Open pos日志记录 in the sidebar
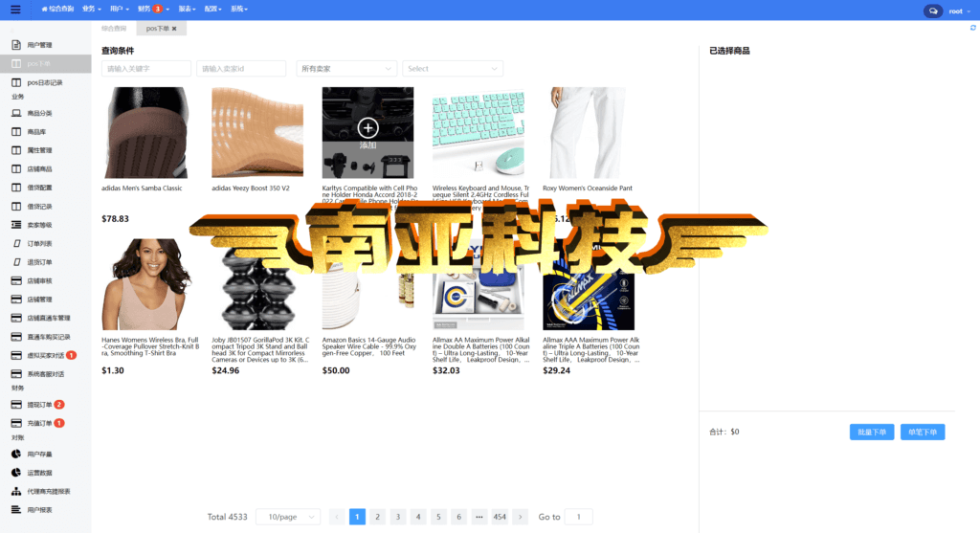 pyautogui.click(x=46, y=82)
